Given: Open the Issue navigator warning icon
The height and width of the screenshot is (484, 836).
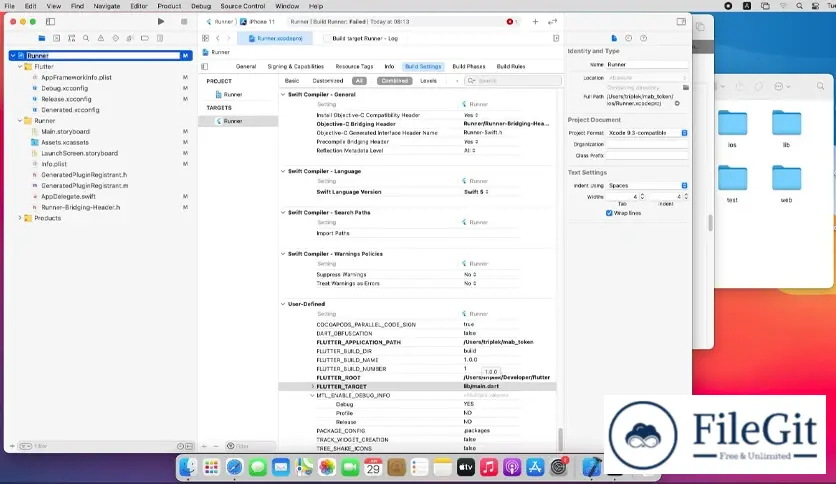Looking at the screenshot, I should (x=101, y=38).
